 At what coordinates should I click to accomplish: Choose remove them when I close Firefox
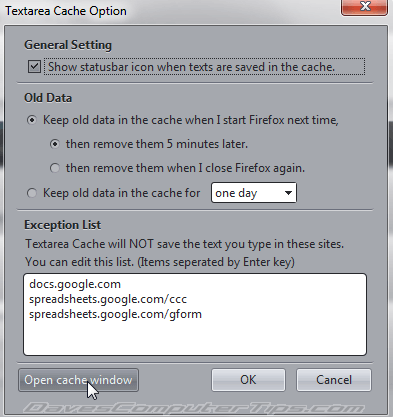pyautogui.click(x=55, y=168)
